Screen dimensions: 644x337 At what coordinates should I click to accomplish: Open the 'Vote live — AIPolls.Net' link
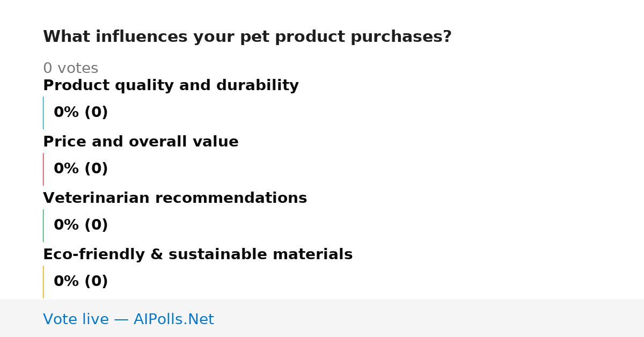click(x=128, y=319)
